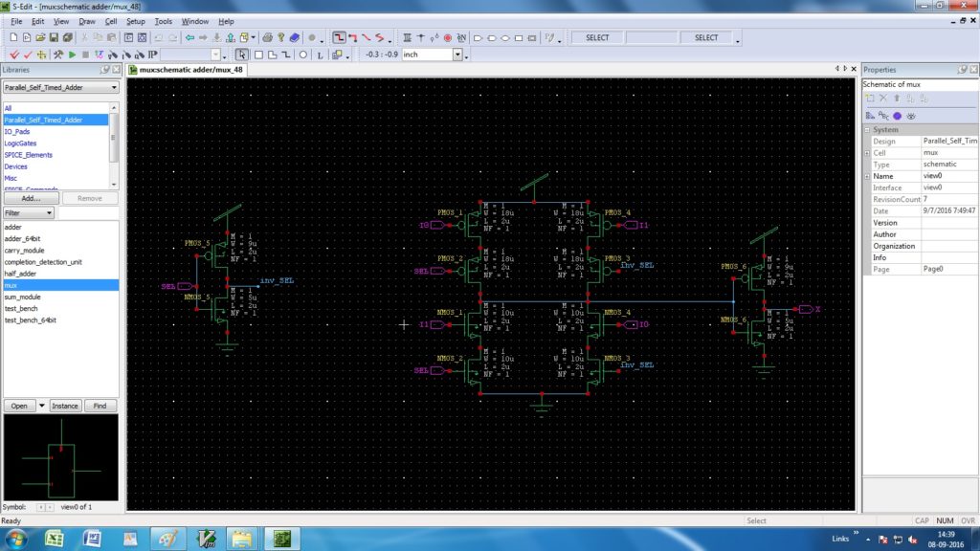The width and height of the screenshot is (980, 551).
Task: Open design checker with red checkmark icon
Action: tap(14, 55)
